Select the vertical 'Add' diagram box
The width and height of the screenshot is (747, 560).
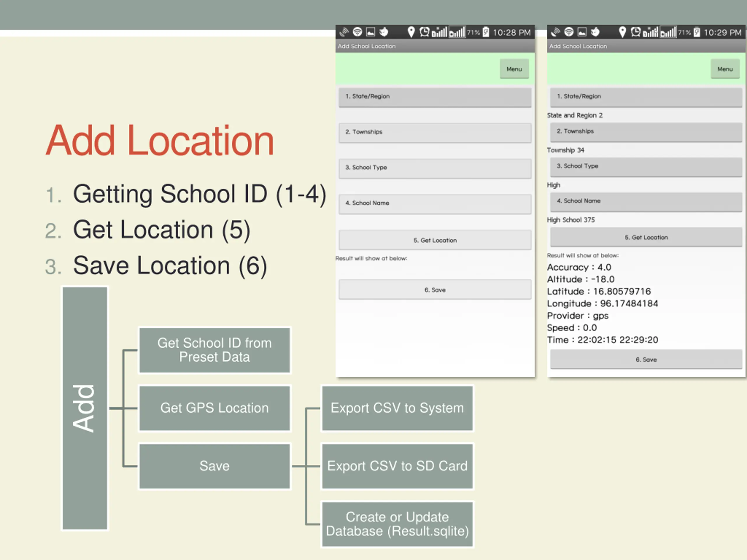click(x=85, y=408)
